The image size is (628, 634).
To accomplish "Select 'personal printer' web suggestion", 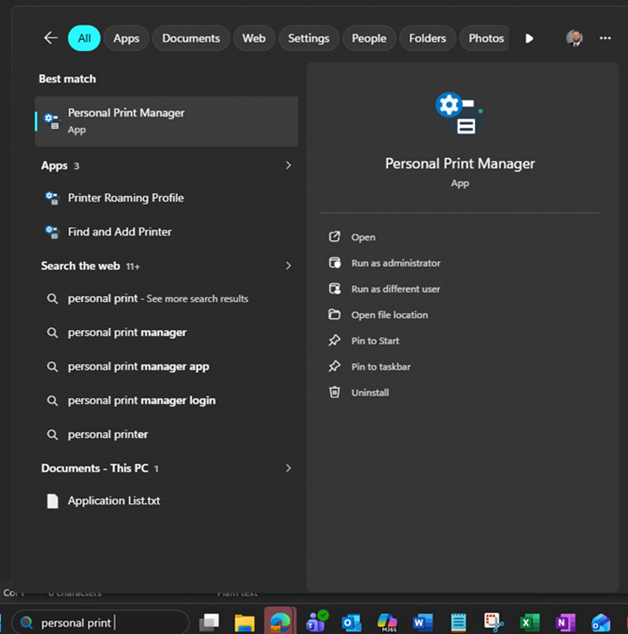I will tap(167, 434).
